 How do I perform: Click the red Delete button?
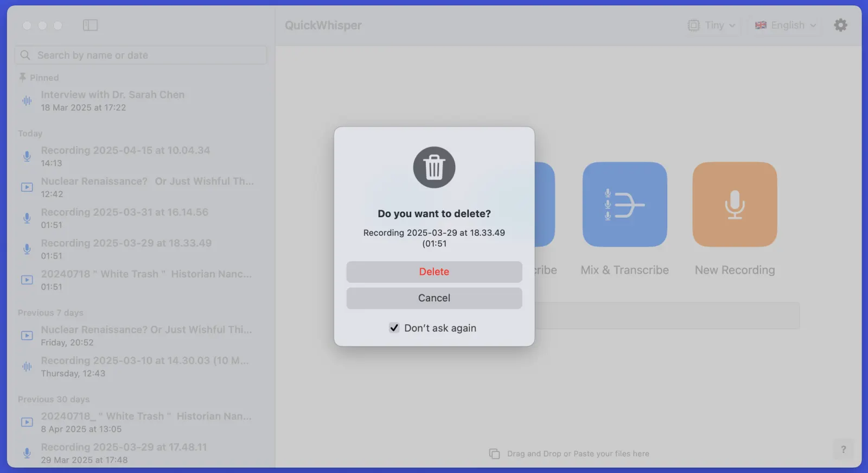(x=434, y=272)
